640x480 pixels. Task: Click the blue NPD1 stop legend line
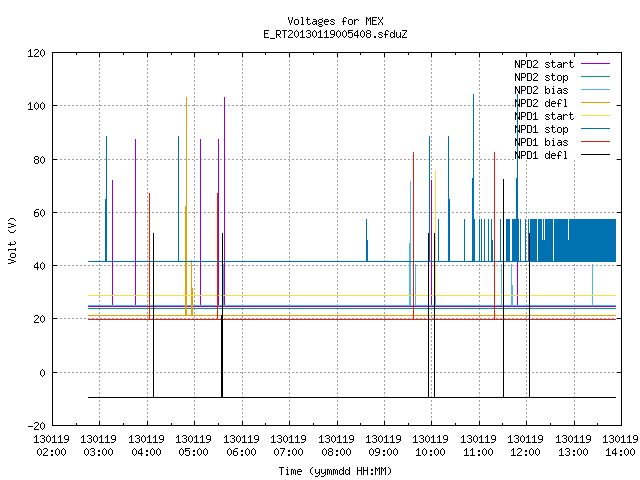tap(595, 129)
